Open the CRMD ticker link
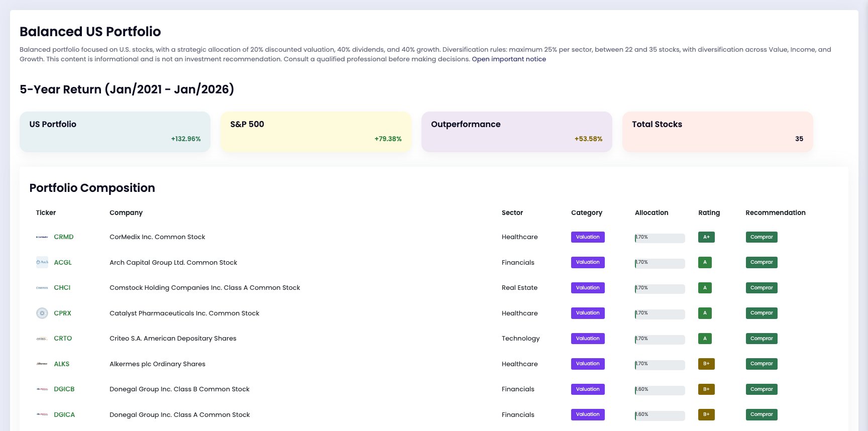The image size is (868, 431). pyautogui.click(x=64, y=237)
